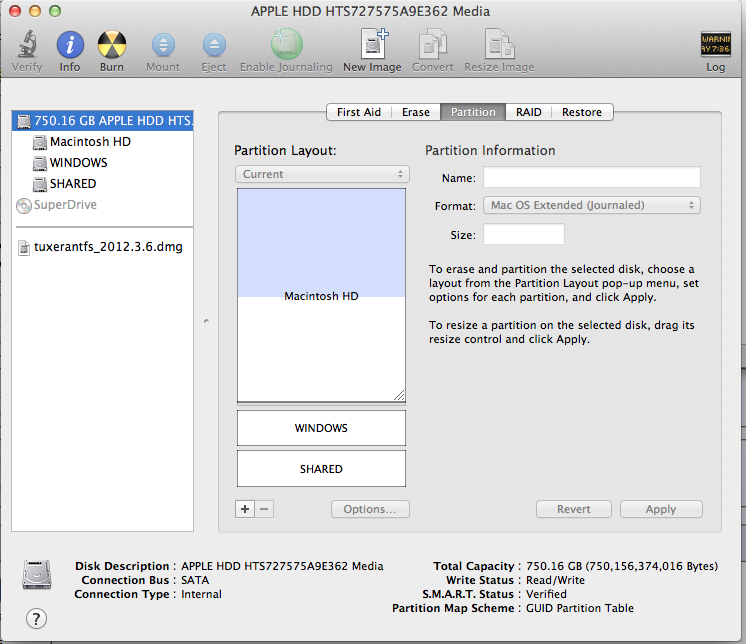Click the Enable Journaling icon

[x=286, y=44]
